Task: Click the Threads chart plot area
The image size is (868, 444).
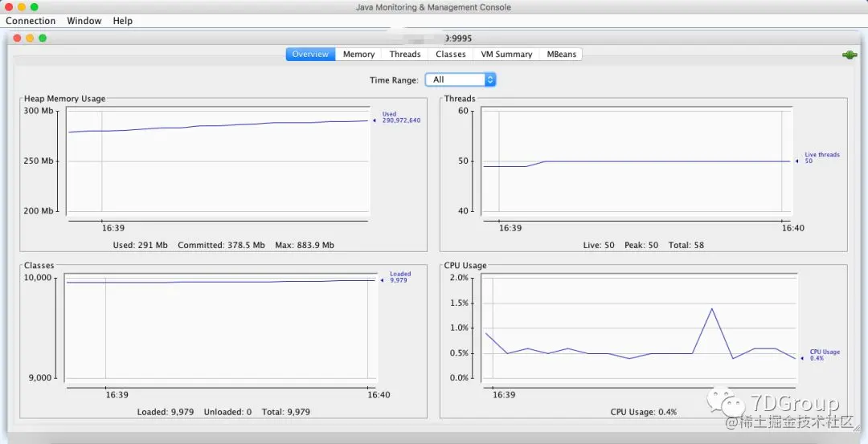Action: coord(637,161)
